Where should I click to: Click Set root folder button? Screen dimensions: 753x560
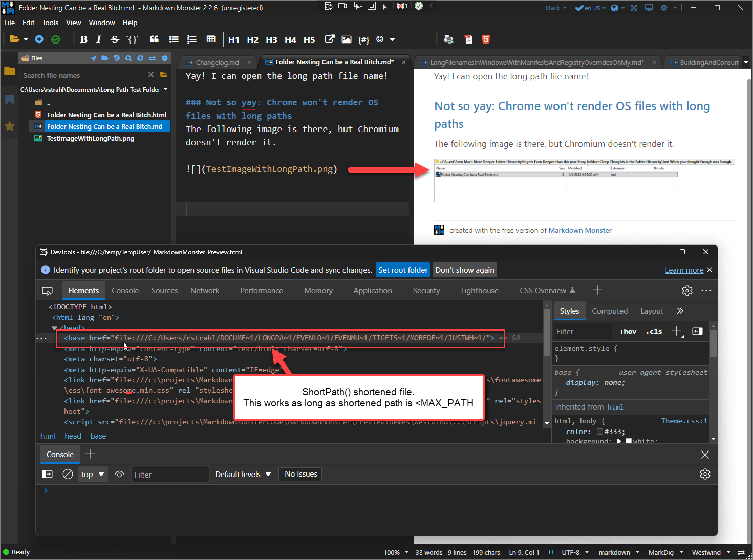[403, 270]
